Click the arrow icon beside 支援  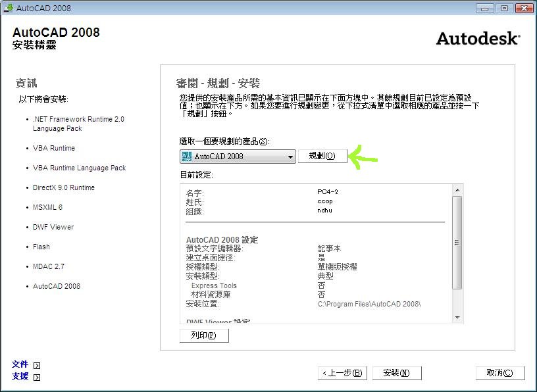point(37,378)
